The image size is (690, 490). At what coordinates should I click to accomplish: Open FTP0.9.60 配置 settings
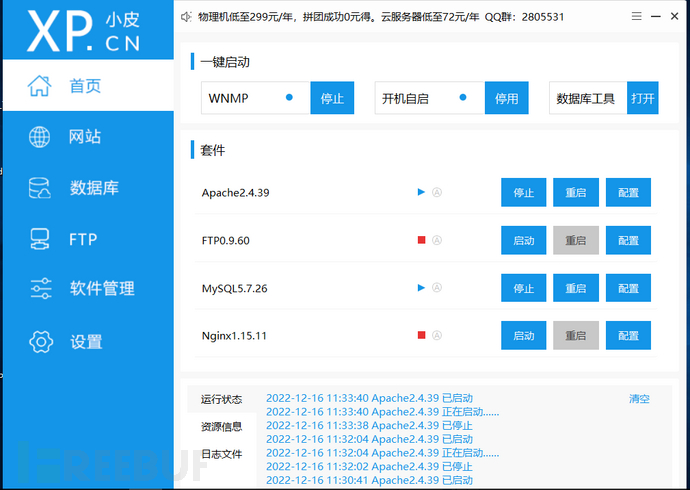[628, 240]
